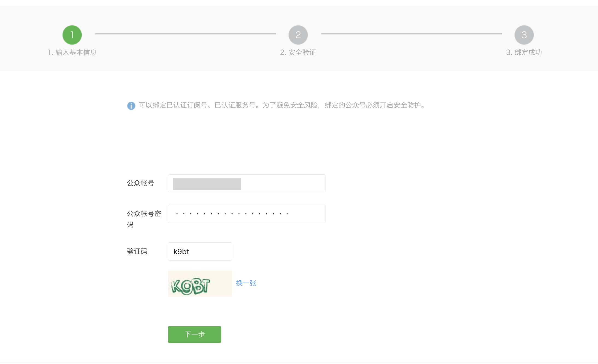Click the progress line between steps 1 and 2
Screen dimensions: 598x364
186,34
